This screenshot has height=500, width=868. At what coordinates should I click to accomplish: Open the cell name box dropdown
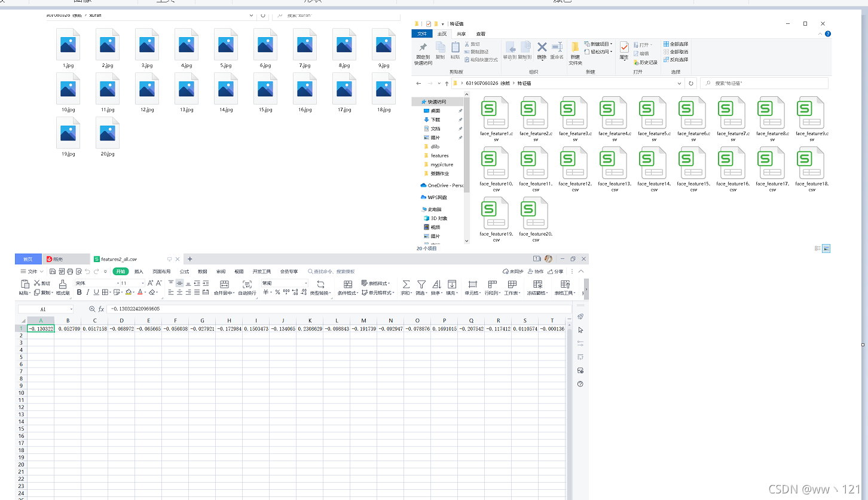[x=71, y=310]
